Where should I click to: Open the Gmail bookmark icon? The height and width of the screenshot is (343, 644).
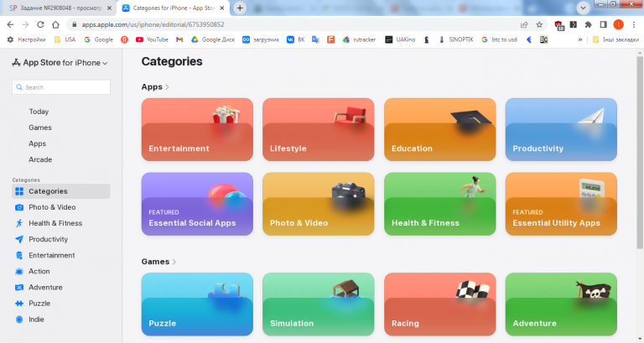(179, 39)
